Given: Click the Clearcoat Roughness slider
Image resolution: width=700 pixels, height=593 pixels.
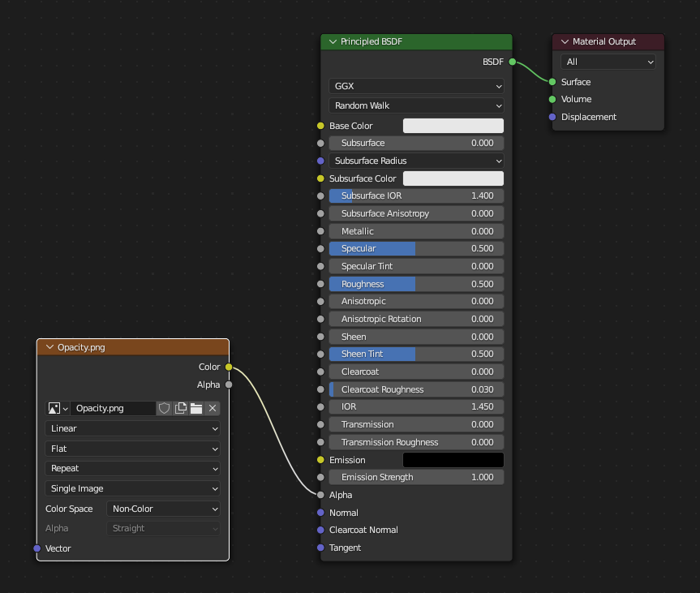Looking at the screenshot, I should point(416,389).
